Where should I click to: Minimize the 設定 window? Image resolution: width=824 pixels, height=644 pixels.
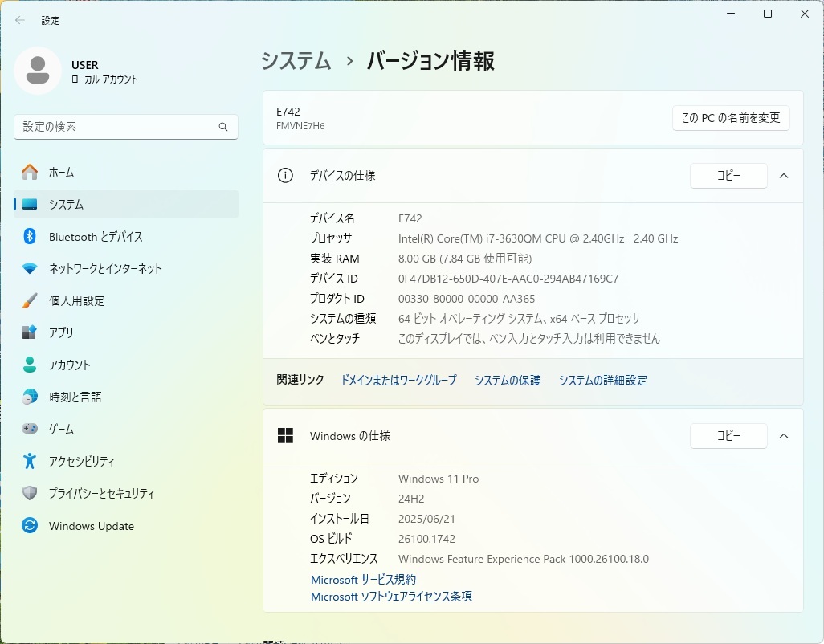(731, 14)
